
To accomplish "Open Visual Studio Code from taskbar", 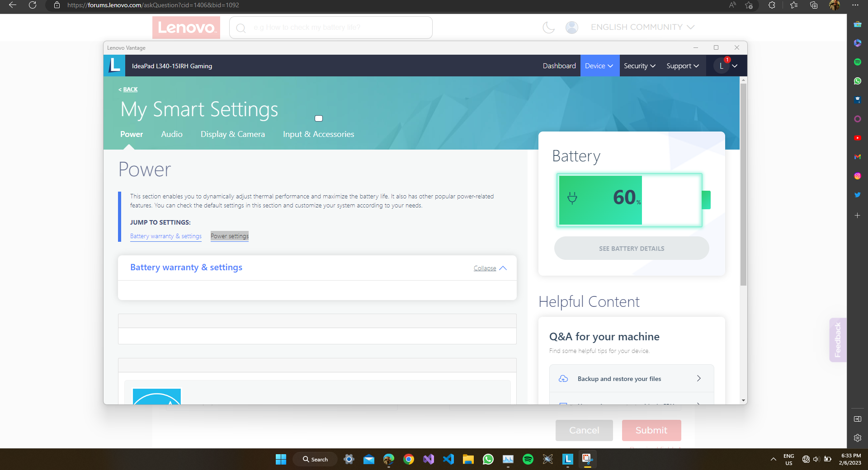I will (448, 459).
